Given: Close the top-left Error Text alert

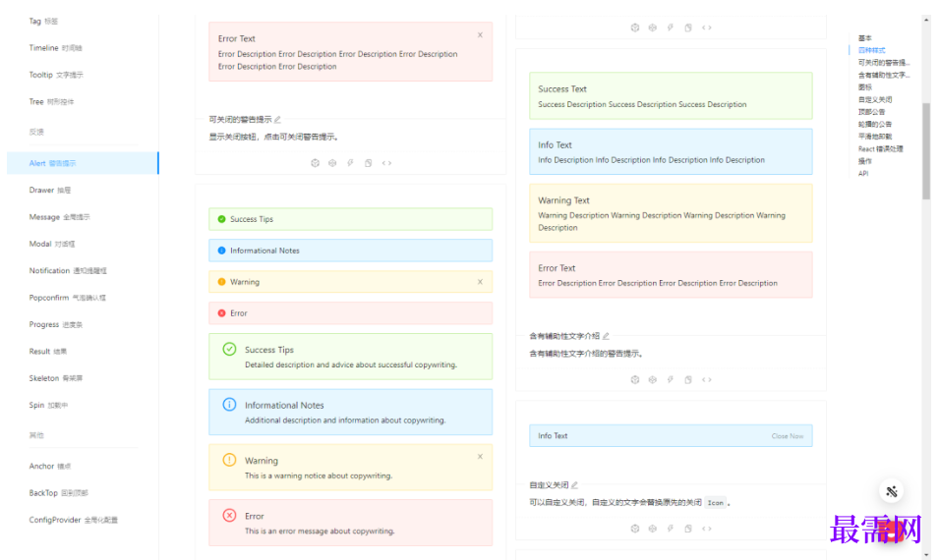Looking at the screenshot, I should click(480, 35).
